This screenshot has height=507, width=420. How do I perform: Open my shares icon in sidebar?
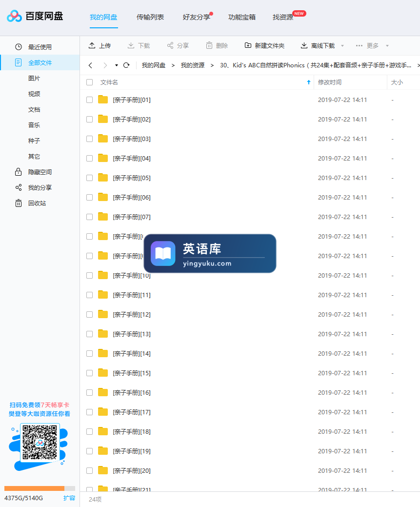tap(19, 187)
